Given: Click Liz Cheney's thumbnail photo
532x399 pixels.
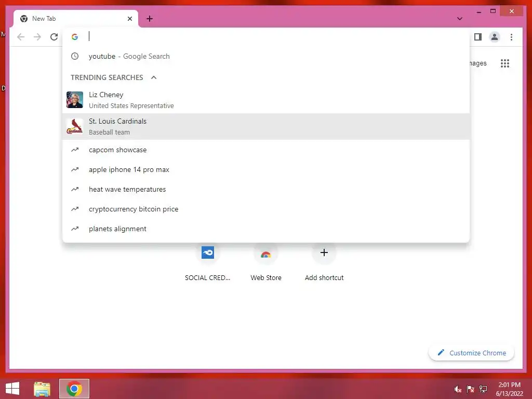Looking at the screenshot, I should click(75, 100).
